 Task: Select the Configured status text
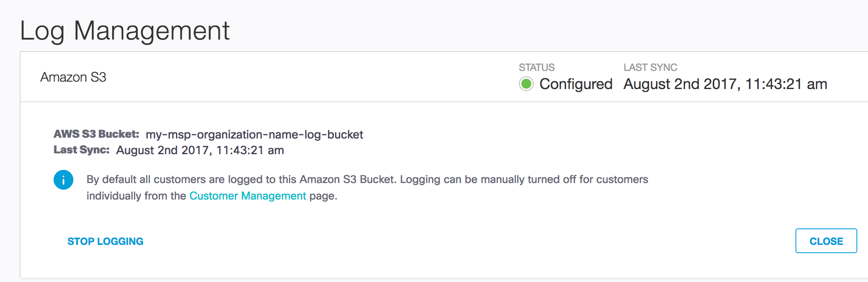click(576, 84)
